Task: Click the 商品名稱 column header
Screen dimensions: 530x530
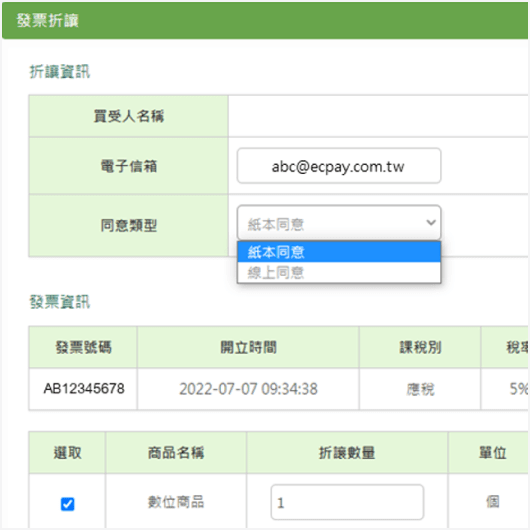Action: [176, 453]
